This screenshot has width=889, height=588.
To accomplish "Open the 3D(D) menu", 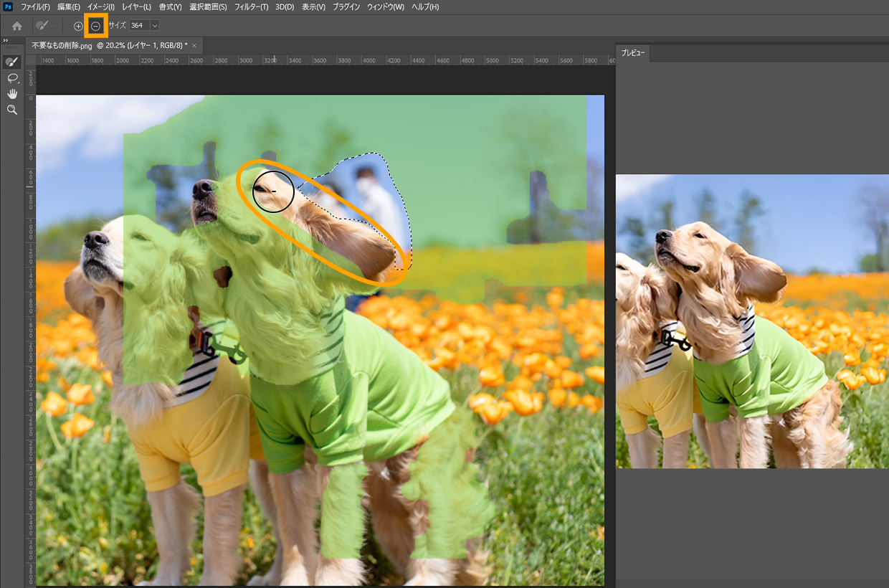I will tap(285, 6).
